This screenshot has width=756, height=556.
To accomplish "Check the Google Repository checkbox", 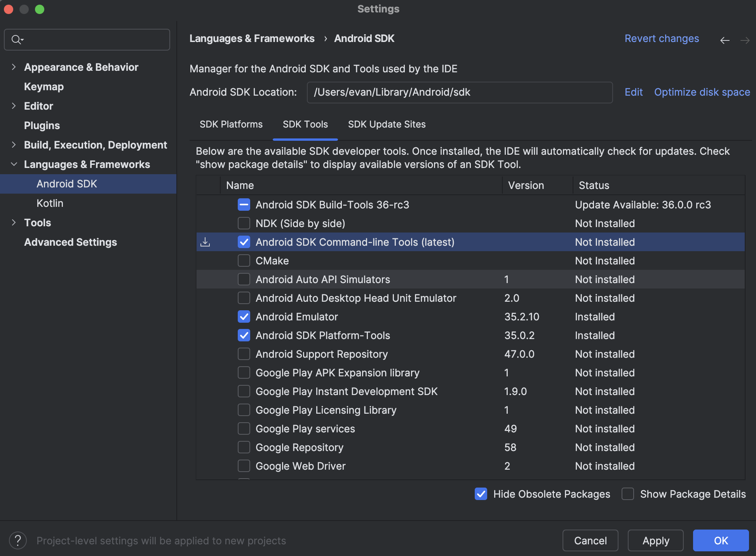I will click(244, 447).
